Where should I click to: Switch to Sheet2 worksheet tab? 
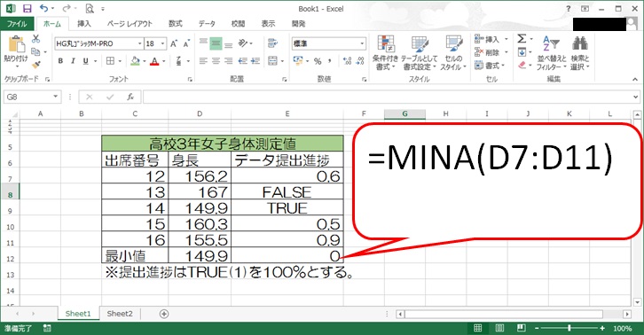(120, 314)
